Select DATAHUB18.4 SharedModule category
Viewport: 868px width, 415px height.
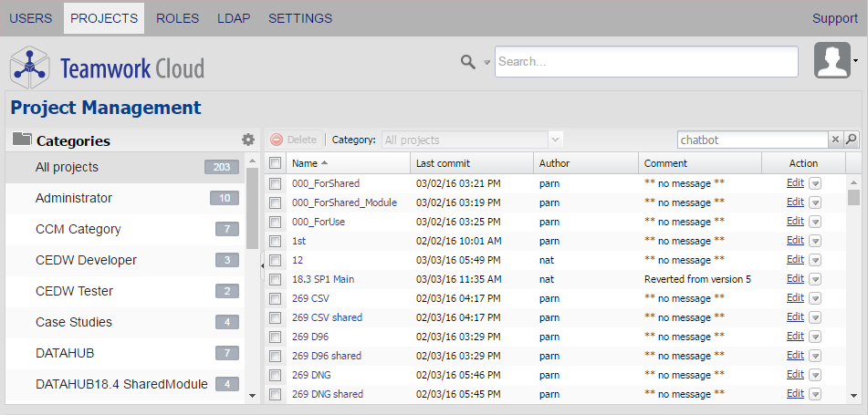click(x=125, y=385)
